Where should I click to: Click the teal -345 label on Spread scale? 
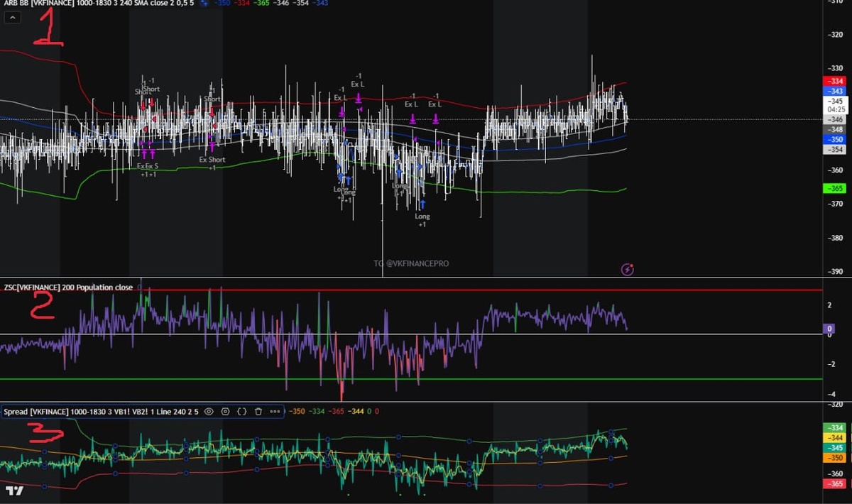834,448
